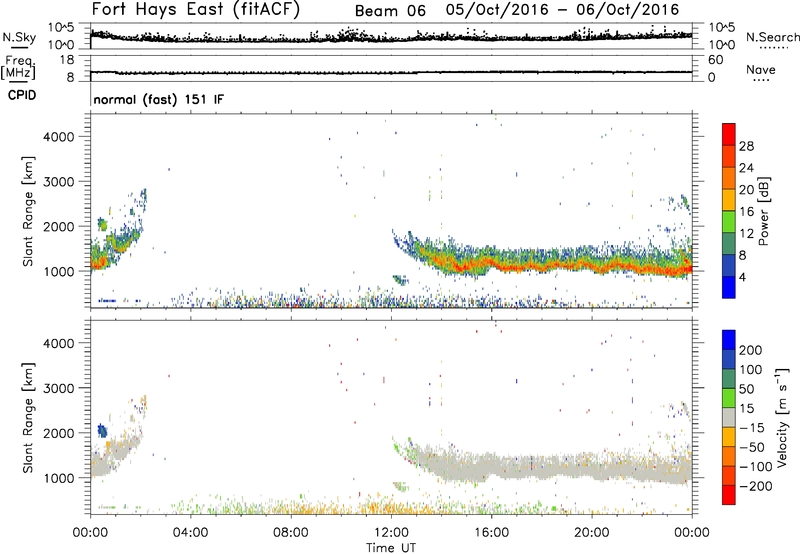Click the '18' frequency axis tick label
This screenshot has width=800, height=554.
tap(67, 60)
